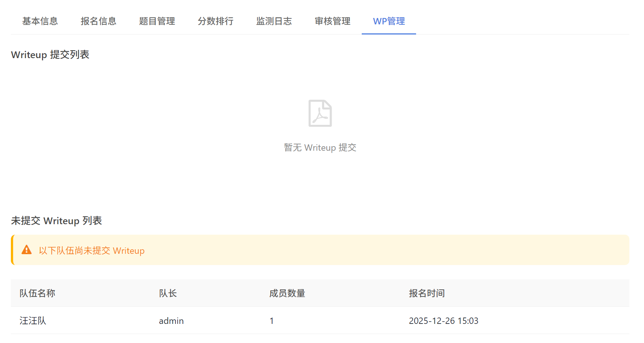
Task: Click the 以下队伍尚未提交 Writeup alert message
Action: 91,250
